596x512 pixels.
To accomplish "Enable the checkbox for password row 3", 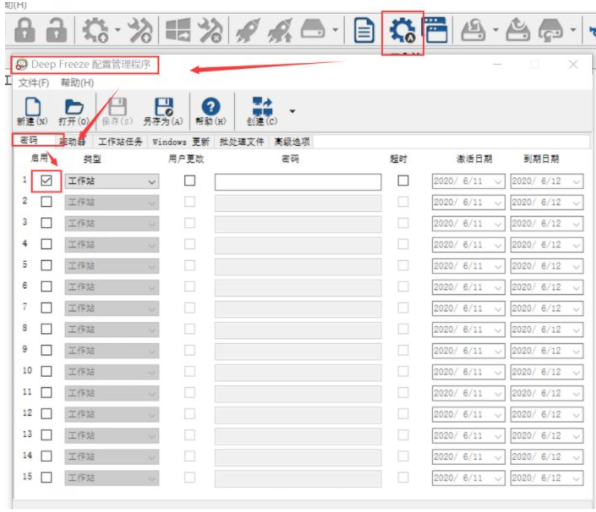I will [46, 223].
